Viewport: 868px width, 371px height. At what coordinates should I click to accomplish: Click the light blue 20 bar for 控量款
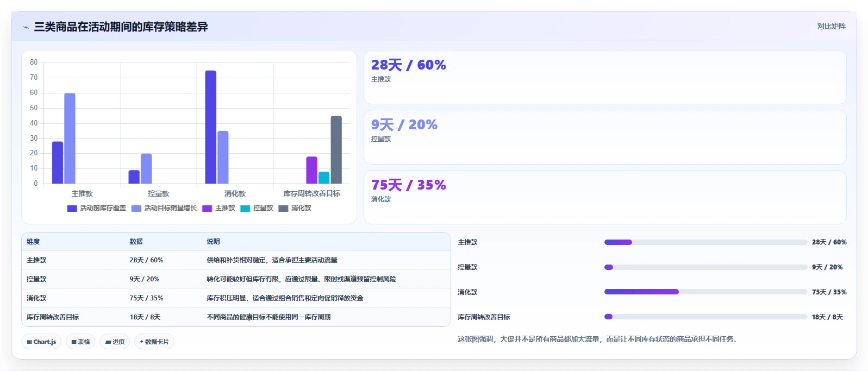[x=146, y=168]
